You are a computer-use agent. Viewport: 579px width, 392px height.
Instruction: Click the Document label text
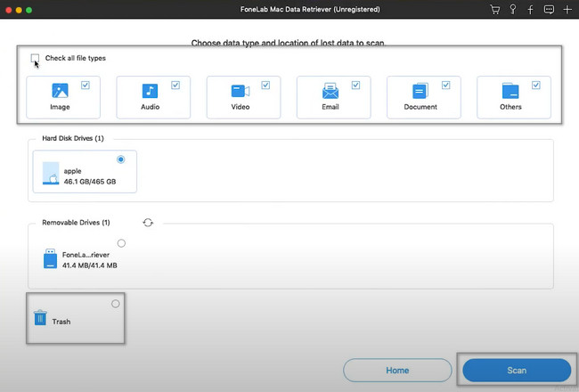pos(420,107)
